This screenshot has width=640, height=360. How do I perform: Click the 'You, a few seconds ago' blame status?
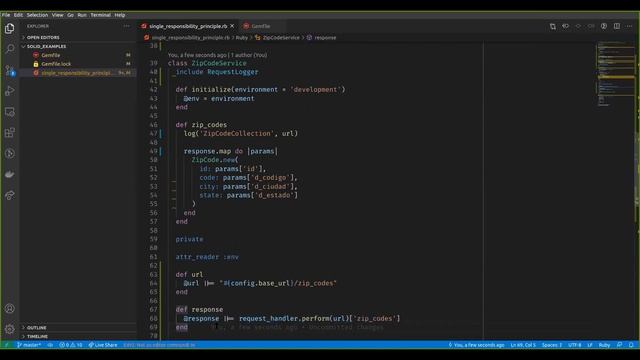click(x=476, y=345)
